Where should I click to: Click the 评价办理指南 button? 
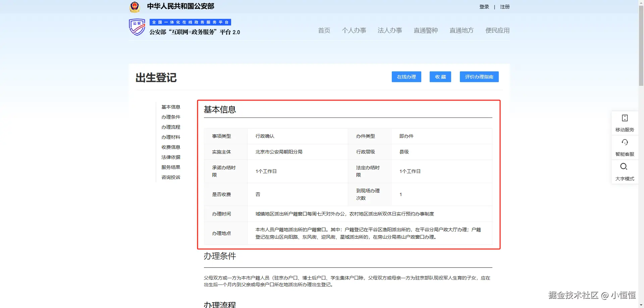pos(479,77)
